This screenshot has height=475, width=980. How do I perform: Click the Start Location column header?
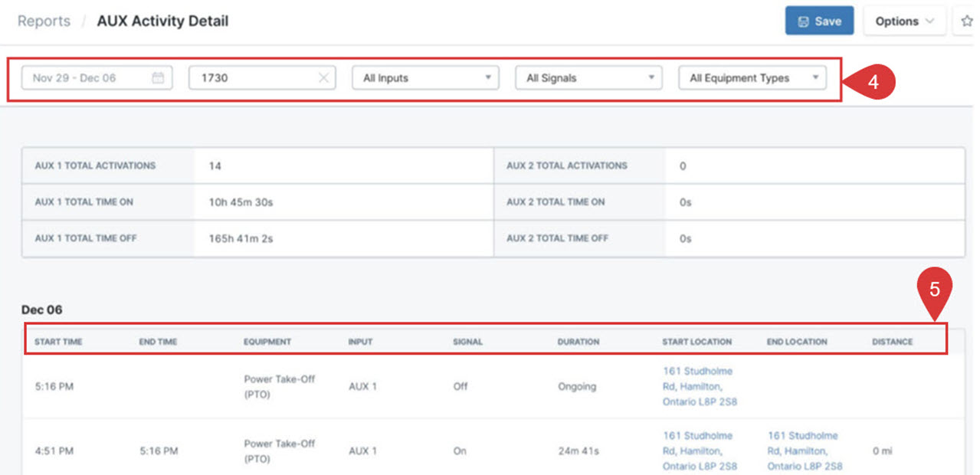pos(697,342)
